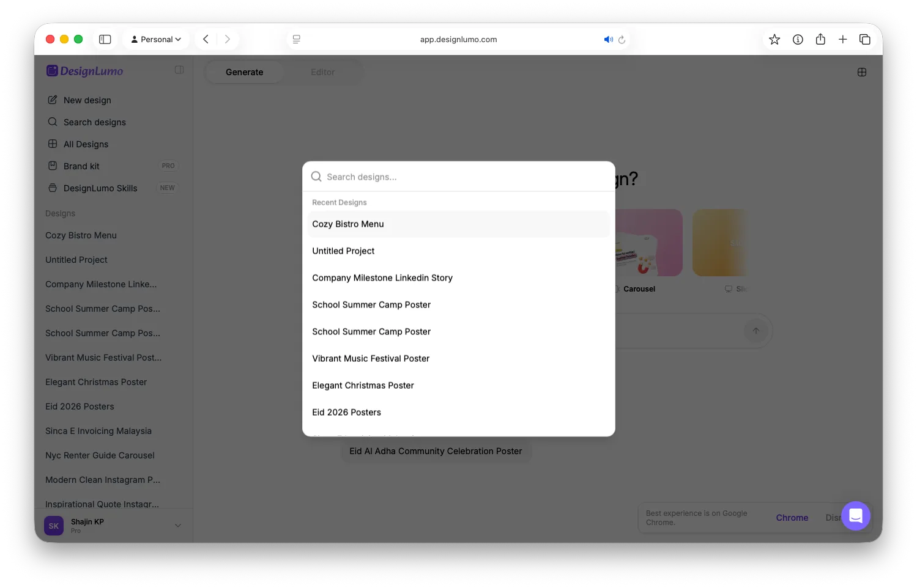Expand the Shajin KP account menu chevron
The image size is (917, 588).
click(x=178, y=526)
